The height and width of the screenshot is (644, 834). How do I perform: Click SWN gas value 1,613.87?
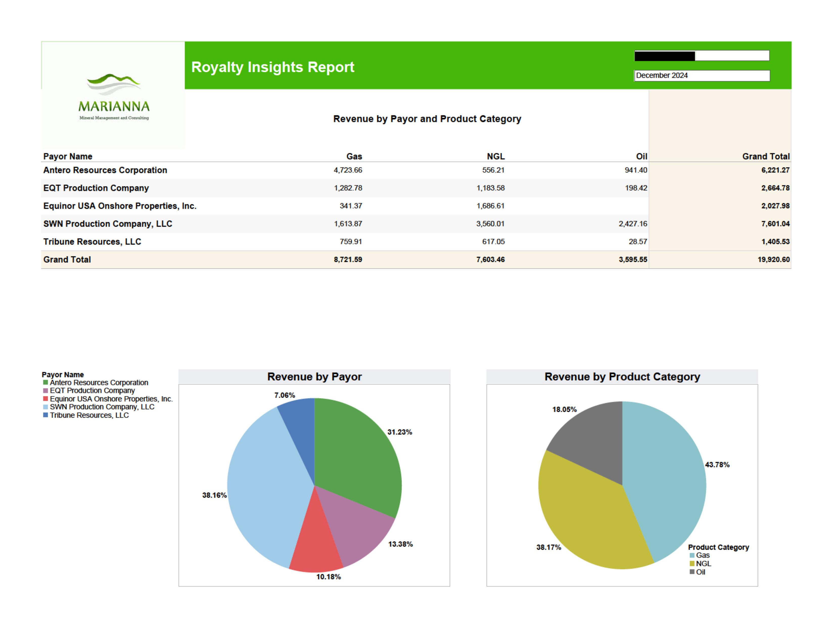point(348,224)
